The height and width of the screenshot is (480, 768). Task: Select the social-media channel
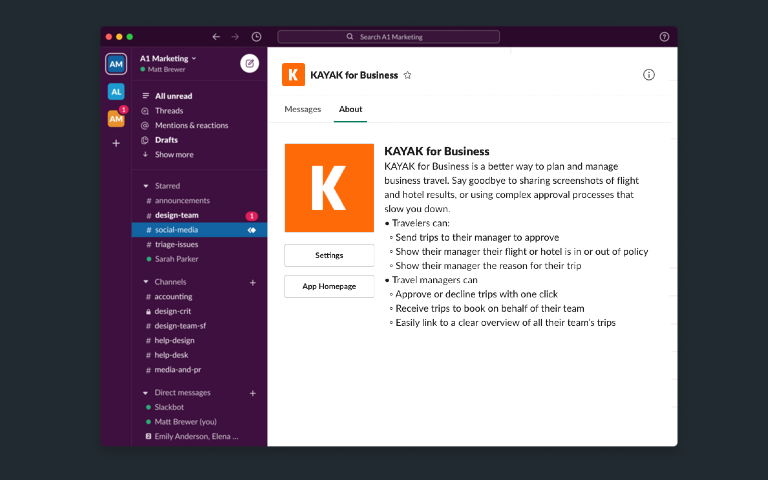pyautogui.click(x=199, y=230)
